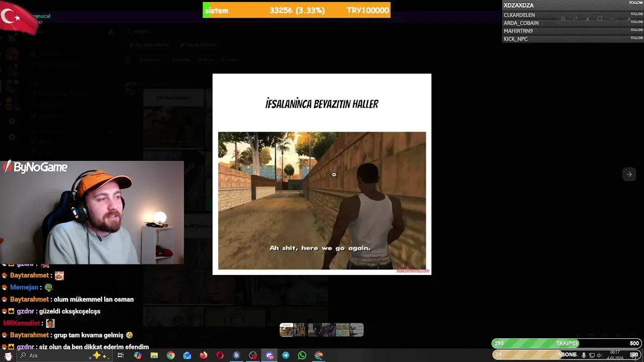Open the round blue app icon on taskbar

tap(236, 355)
